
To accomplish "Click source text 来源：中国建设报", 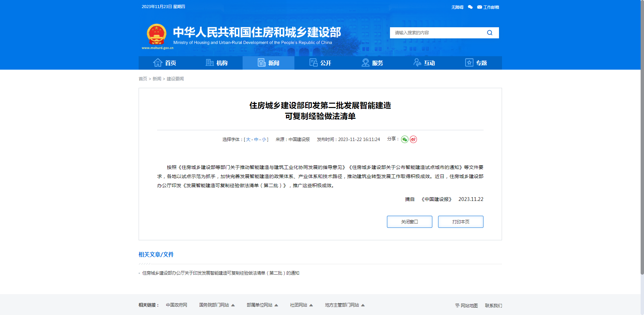I will [292, 139].
